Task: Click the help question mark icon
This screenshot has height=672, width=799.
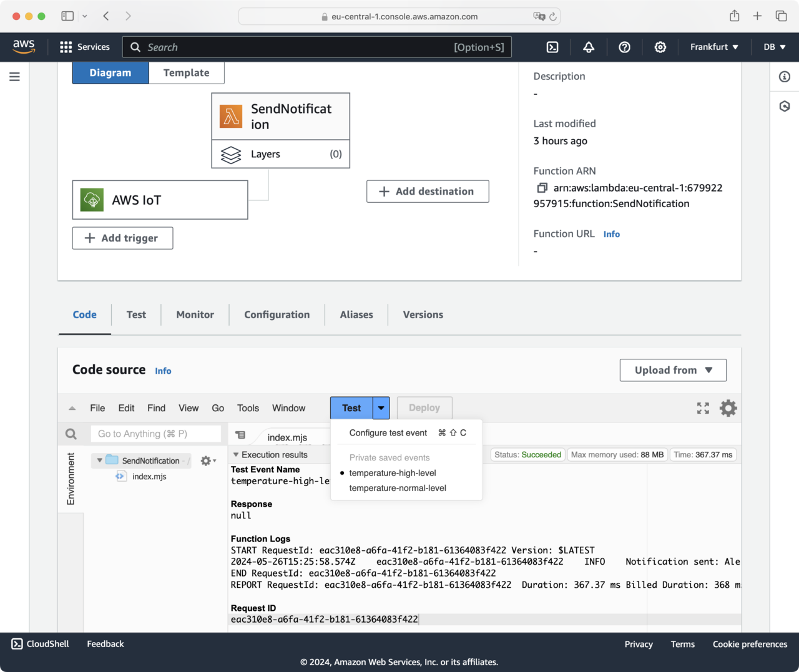Action: (624, 47)
